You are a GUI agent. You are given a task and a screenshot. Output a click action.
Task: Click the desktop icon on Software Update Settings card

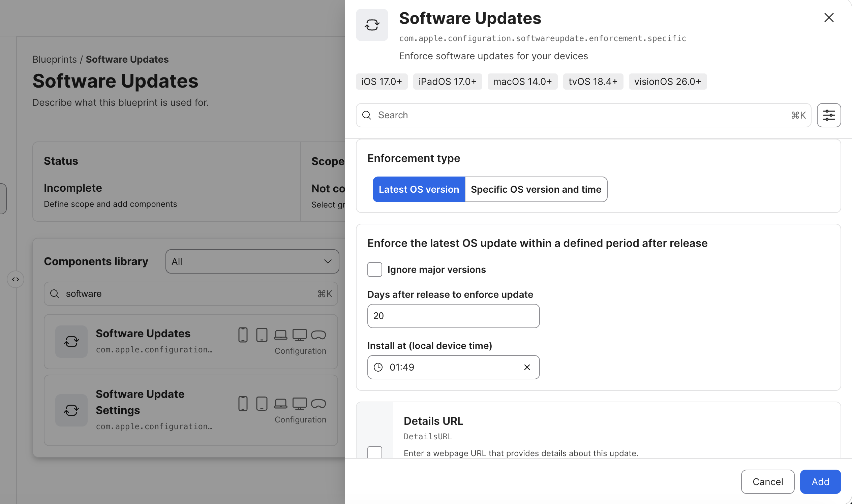(x=299, y=404)
